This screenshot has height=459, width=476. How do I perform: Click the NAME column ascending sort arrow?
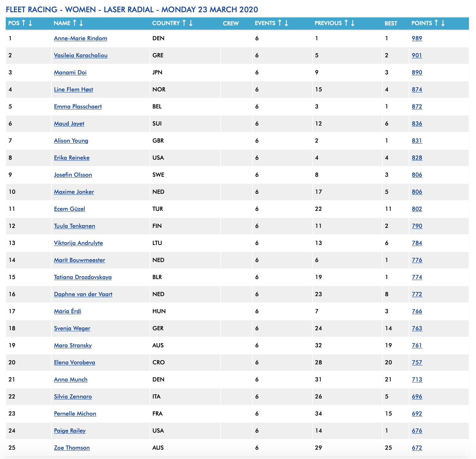pos(74,23)
